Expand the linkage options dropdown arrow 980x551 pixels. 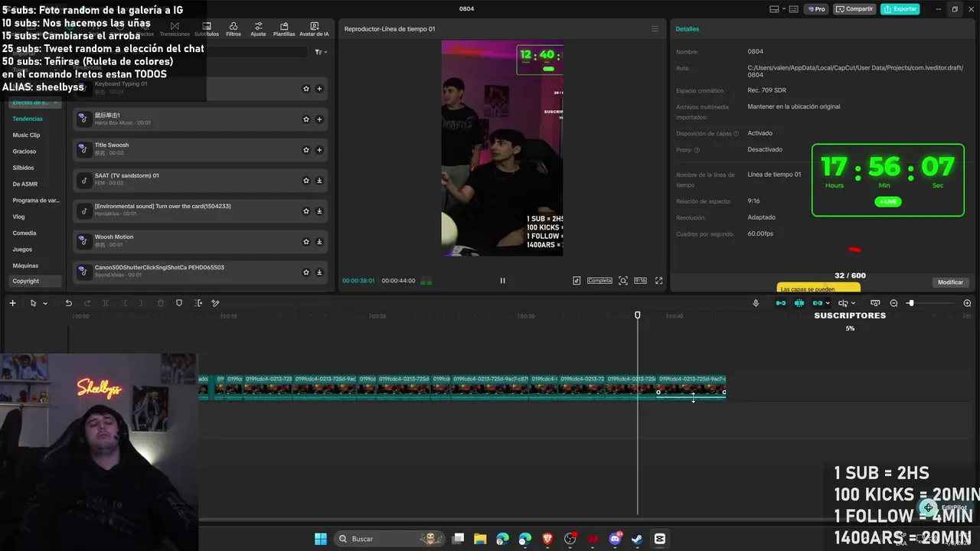[828, 304]
